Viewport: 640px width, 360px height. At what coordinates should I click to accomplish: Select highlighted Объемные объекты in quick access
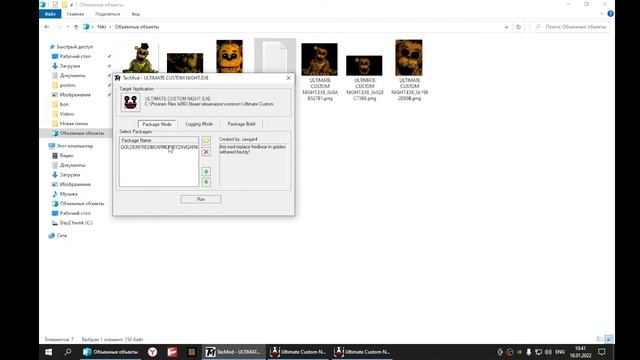point(82,133)
